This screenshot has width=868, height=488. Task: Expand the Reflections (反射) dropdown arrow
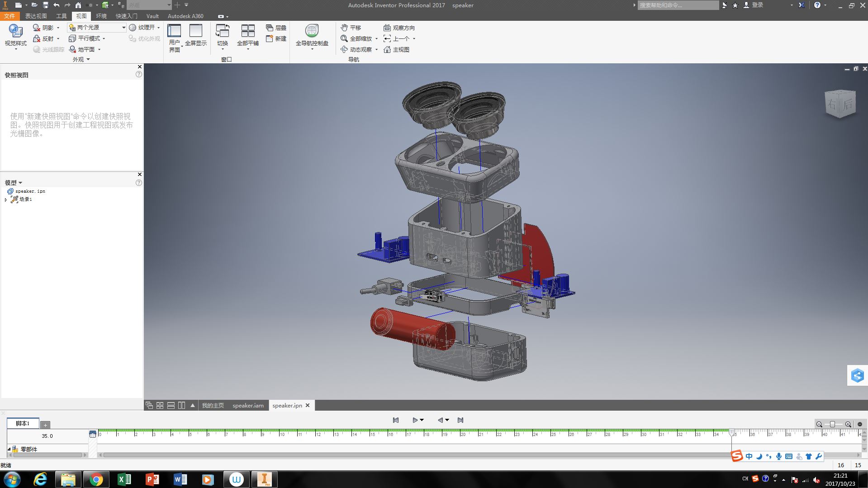[x=58, y=38]
